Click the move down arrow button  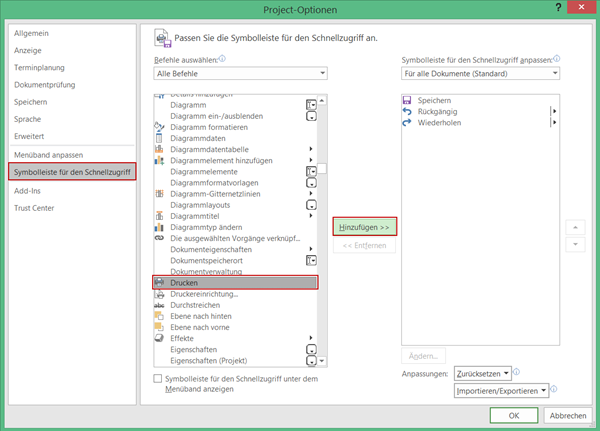click(x=575, y=244)
